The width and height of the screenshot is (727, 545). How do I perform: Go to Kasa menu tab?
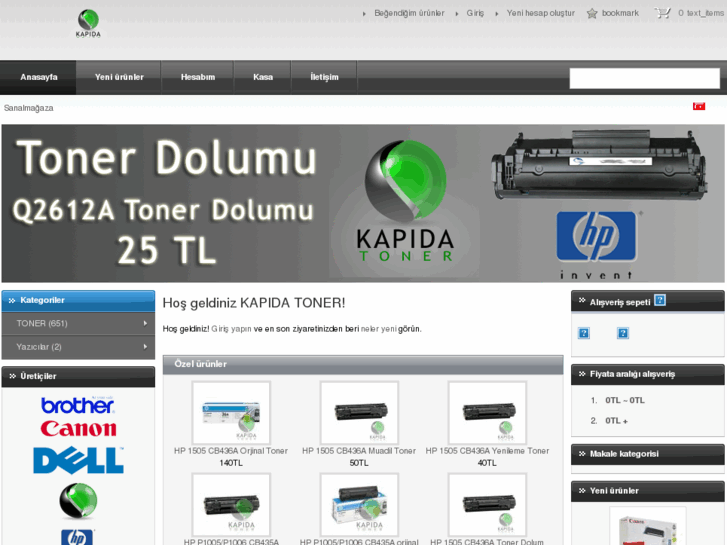(x=263, y=77)
